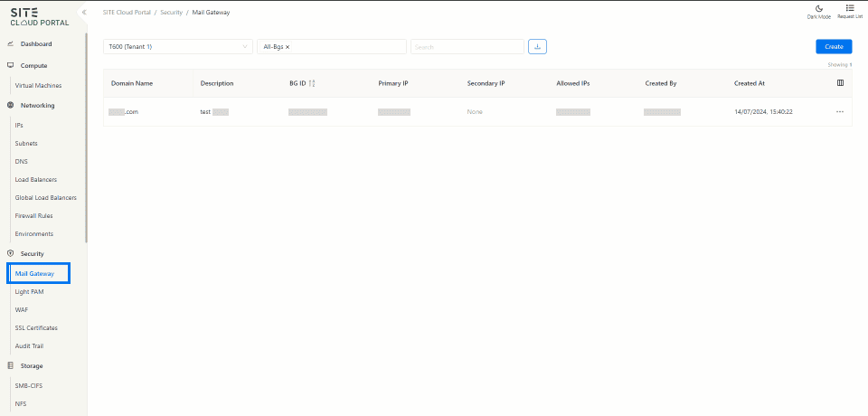This screenshot has height=416, width=868.
Task: Collapse the sidebar with the chevron icon
Action: tap(84, 13)
